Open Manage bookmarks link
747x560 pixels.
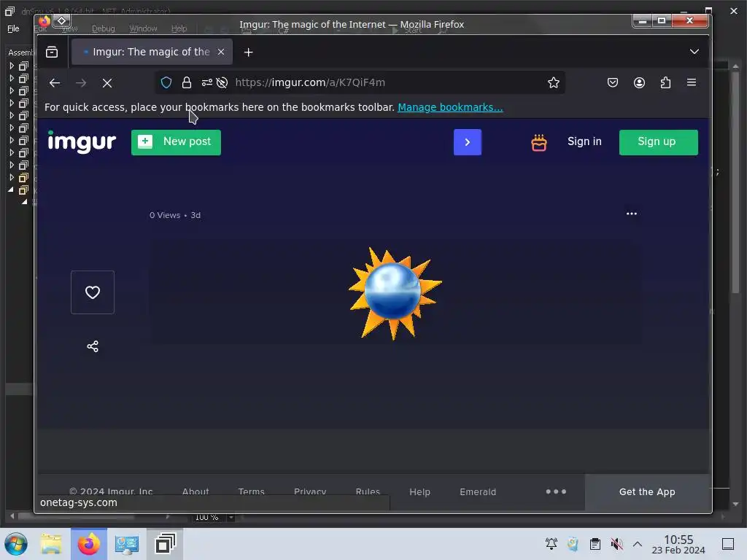click(x=450, y=107)
